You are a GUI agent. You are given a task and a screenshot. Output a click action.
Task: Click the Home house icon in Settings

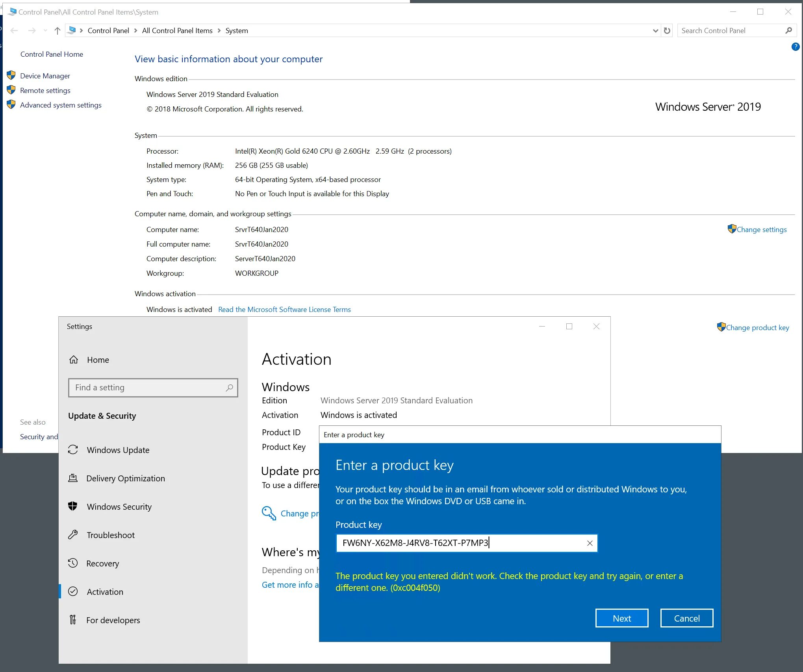[74, 360]
